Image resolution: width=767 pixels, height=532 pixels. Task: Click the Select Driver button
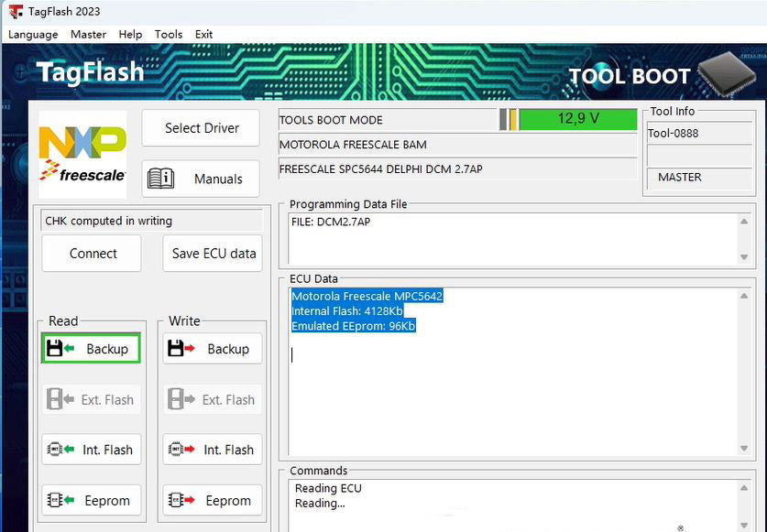pyautogui.click(x=201, y=127)
